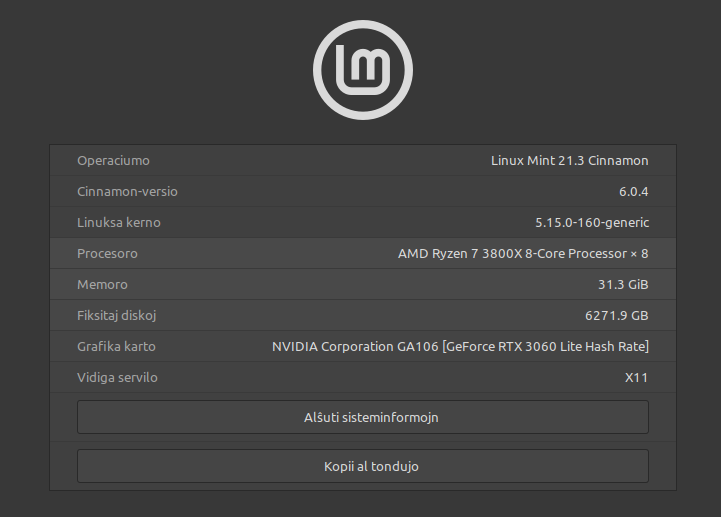Click the Grafika karto label
This screenshot has height=517, width=721.
click(x=116, y=346)
